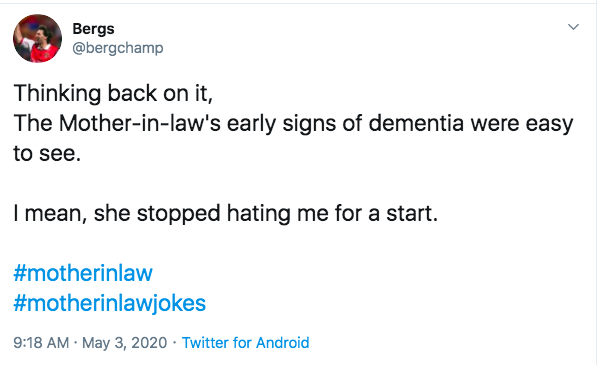Click the words "early signs" in the tweet
The image size is (597, 365).
coord(281,124)
